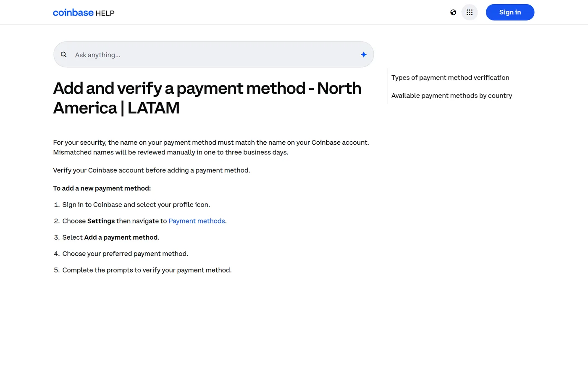
Task: Open the Payment methods hyperlink in step 2
Action: click(x=197, y=221)
